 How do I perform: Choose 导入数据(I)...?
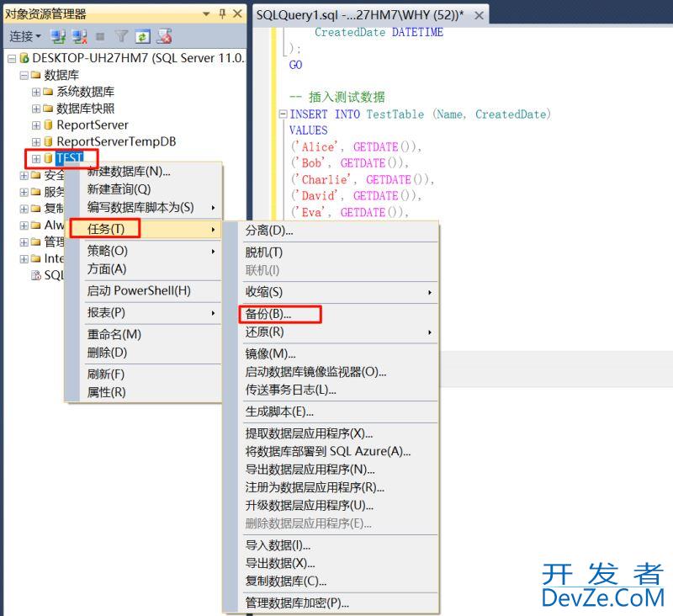331,545
